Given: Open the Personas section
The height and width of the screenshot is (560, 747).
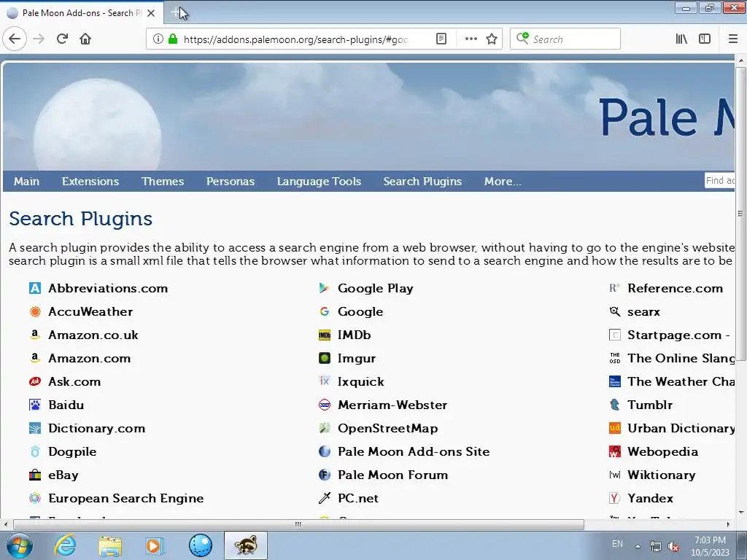Looking at the screenshot, I should pos(231,182).
